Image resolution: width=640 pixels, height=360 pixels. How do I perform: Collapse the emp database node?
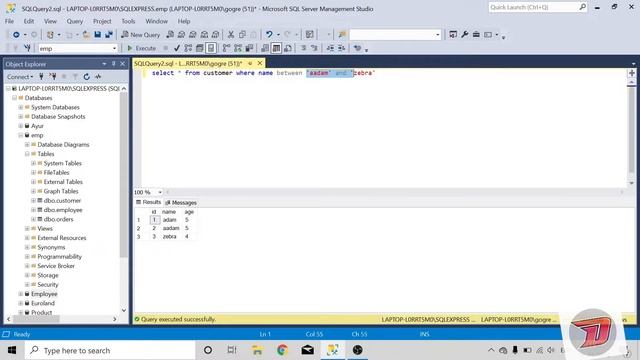click(20, 135)
